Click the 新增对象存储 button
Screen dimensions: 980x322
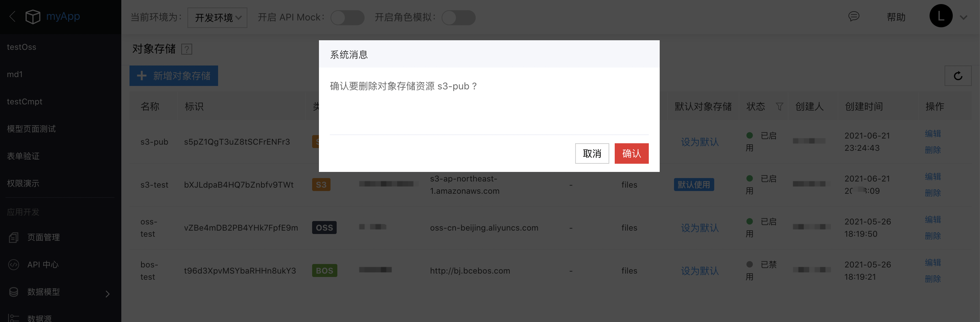[174, 76]
